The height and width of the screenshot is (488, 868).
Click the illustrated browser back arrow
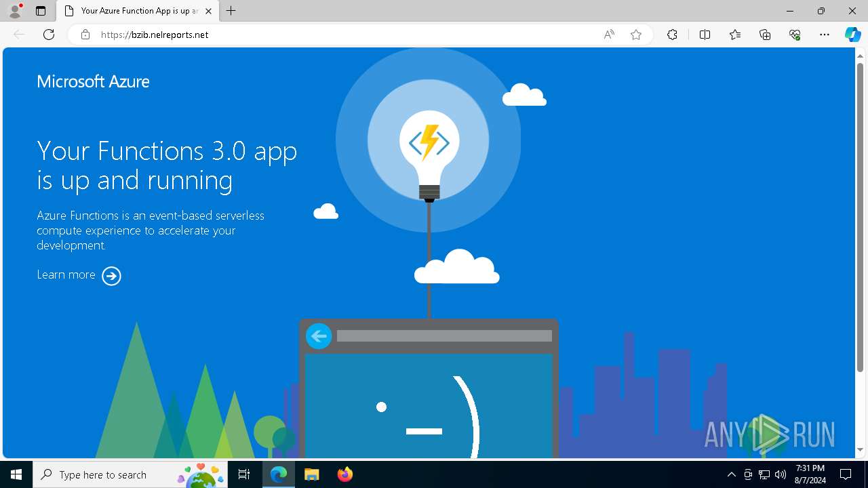319,336
